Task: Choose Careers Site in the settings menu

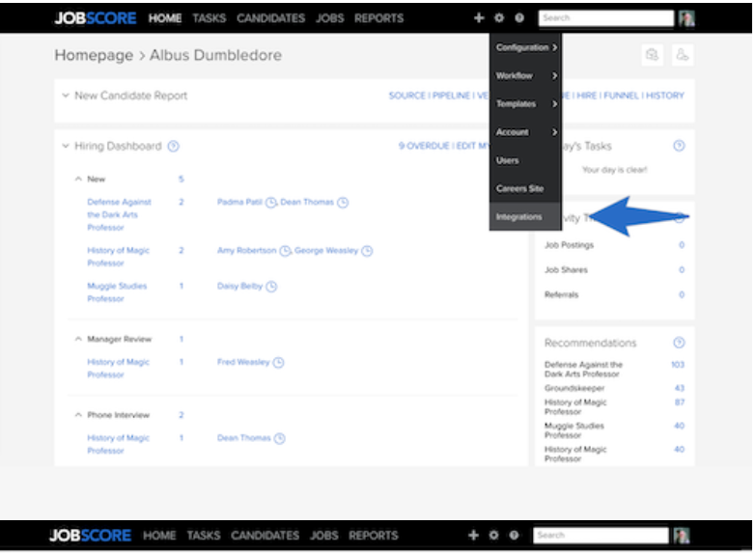Action: click(x=519, y=189)
